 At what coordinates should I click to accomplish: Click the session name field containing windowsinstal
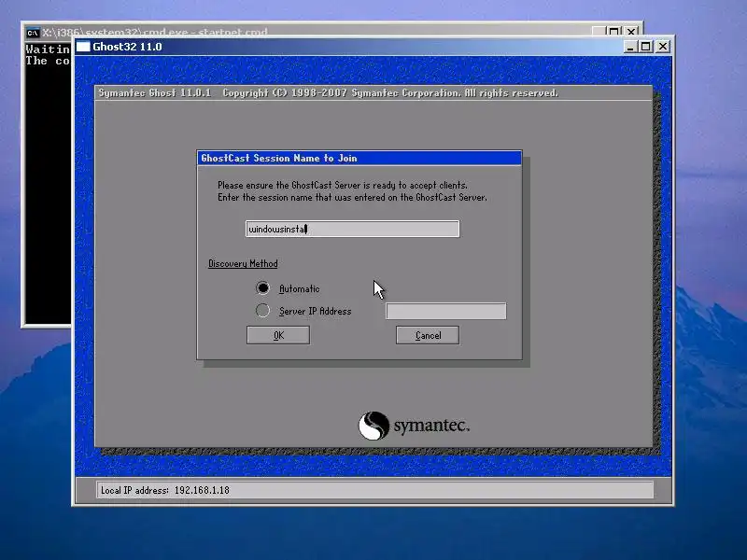click(x=353, y=229)
